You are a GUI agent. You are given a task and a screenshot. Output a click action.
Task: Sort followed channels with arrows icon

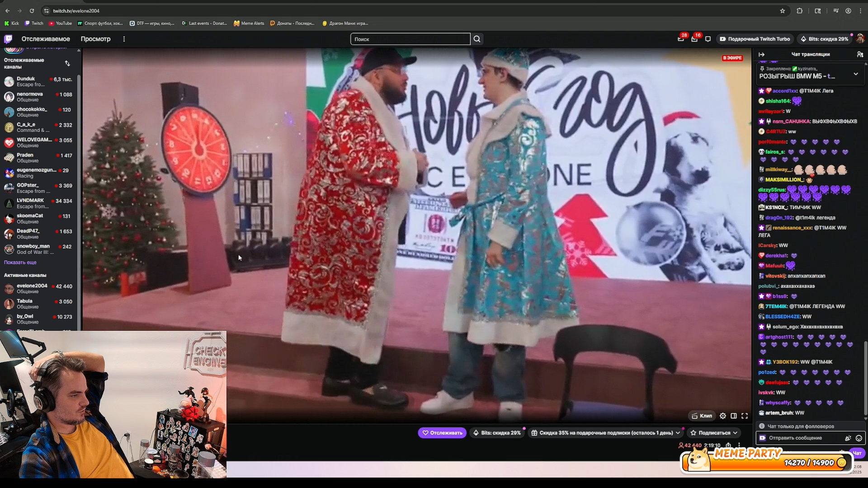click(67, 63)
